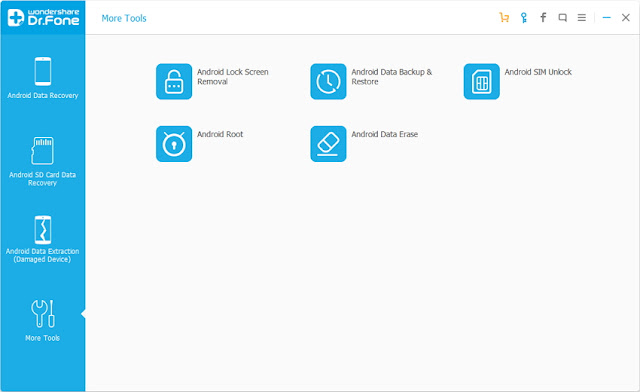Click the "Android Data Recovery" sidebar label
This screenshot has width=640, height=392.
[43, 96]
